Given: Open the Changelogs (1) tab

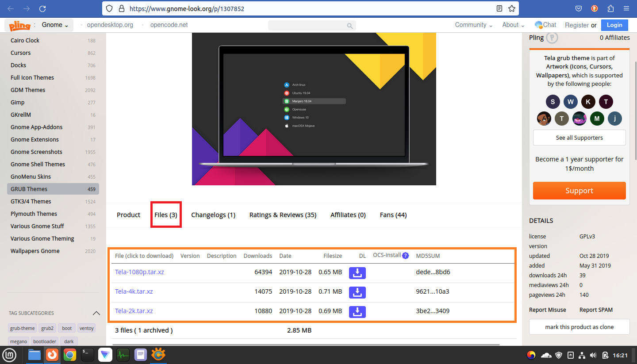Looking at the screenshot, I should click(x=213, y=215).
